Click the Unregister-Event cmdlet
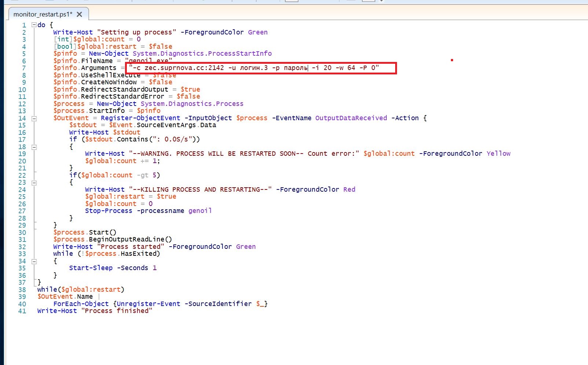The width and height of the screenshot is (588, 365). tap(148, 304)
